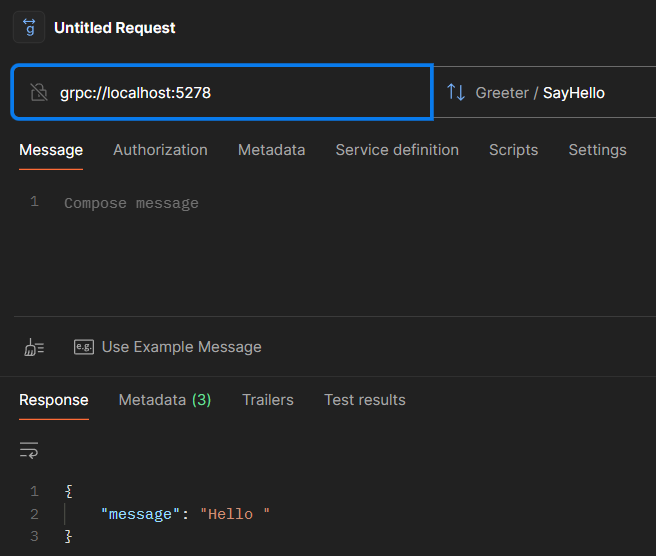
Task: Click the gRPC request type icon
Action: [x=29, y=28]
